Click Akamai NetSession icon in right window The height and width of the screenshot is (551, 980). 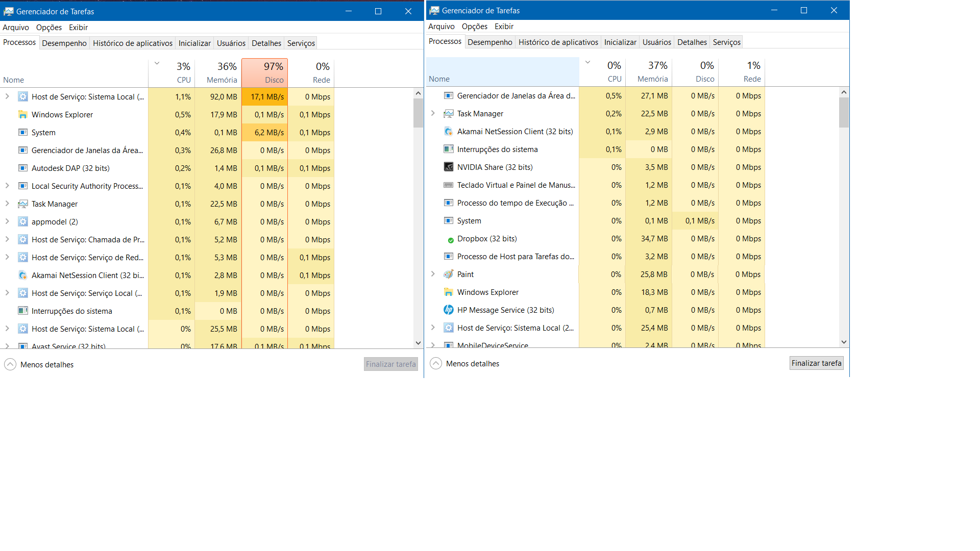449,131
